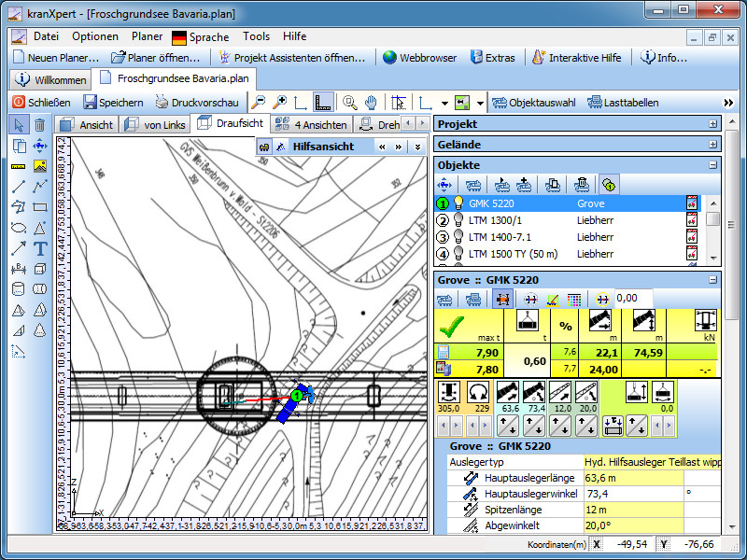Click the Hauptauslegerlänge value field 63,6 m
This screenshot has height=560, width=747.
click(632, 478)
